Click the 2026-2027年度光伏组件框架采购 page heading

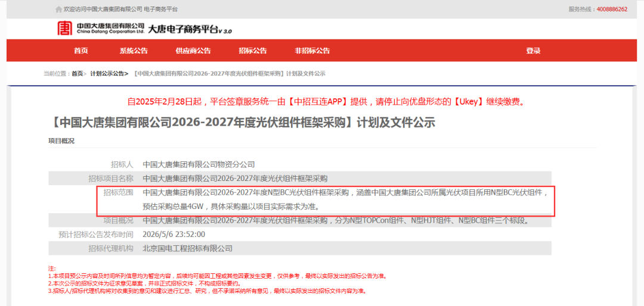[241, 123]
